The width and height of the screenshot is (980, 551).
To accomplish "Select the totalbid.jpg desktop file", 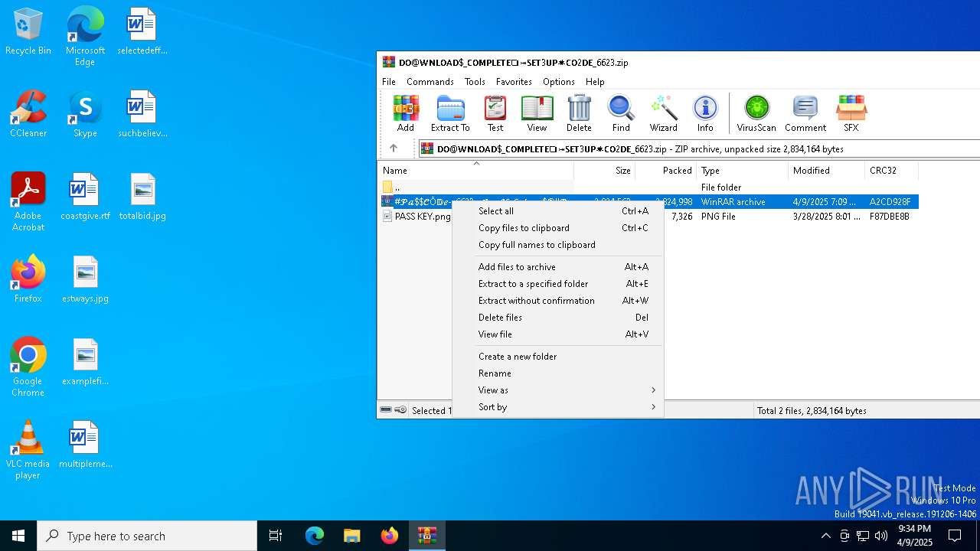I will pyautogui.click(x=142, y=197).
